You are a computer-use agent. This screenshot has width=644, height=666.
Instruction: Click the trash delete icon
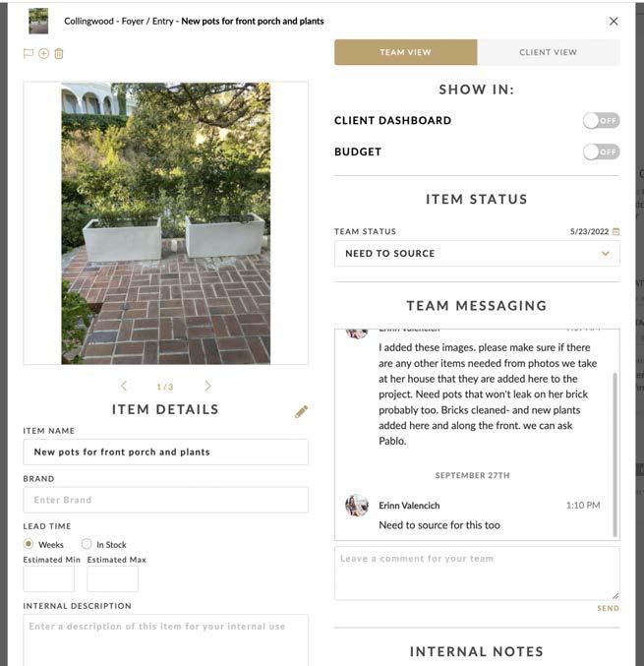tap(59, 53)
